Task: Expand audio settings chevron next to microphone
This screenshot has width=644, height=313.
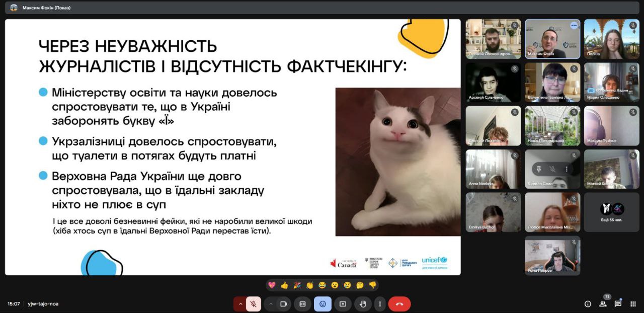Action: [240, 304]
